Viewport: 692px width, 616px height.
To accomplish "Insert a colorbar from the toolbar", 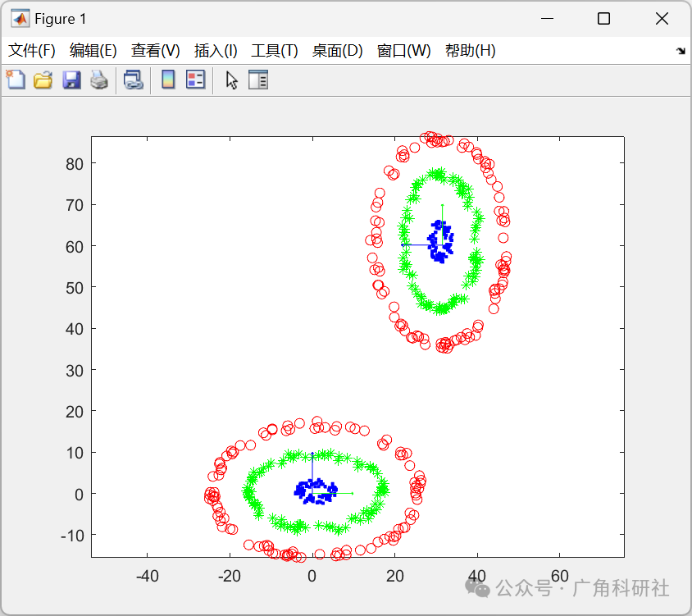I will 168,80.
